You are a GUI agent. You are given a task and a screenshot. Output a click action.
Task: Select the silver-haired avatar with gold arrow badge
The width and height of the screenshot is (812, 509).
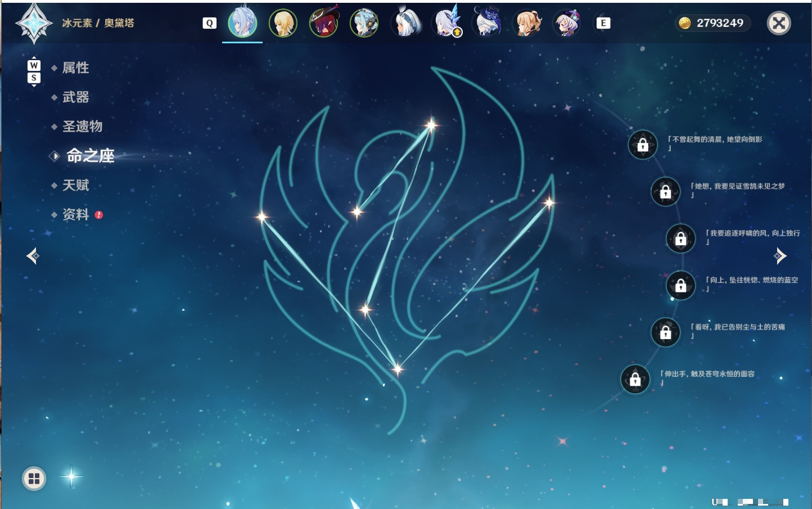pyautogui.click(x=446, y=22)
